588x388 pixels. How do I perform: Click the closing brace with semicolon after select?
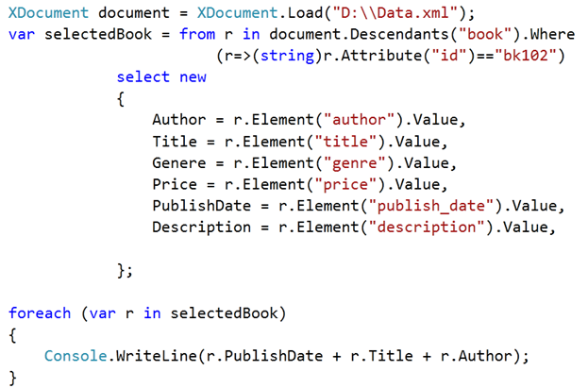(x=124, y=270)
